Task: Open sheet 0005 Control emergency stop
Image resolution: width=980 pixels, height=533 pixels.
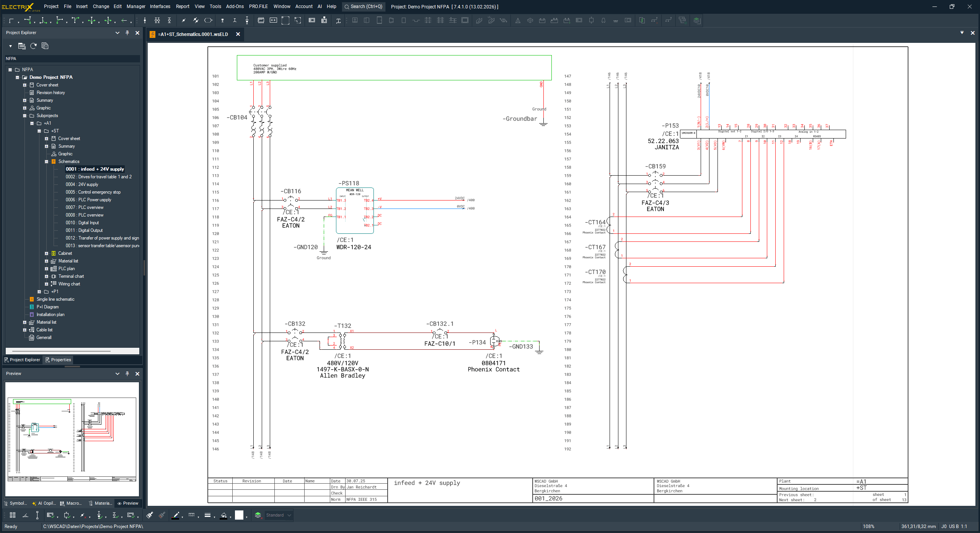Action: click(93, 192)
